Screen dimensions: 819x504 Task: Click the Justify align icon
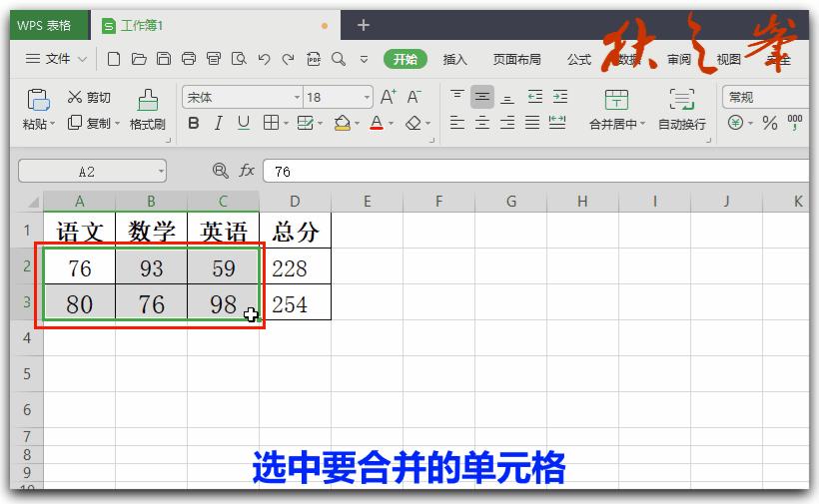(x=532, y=123)
